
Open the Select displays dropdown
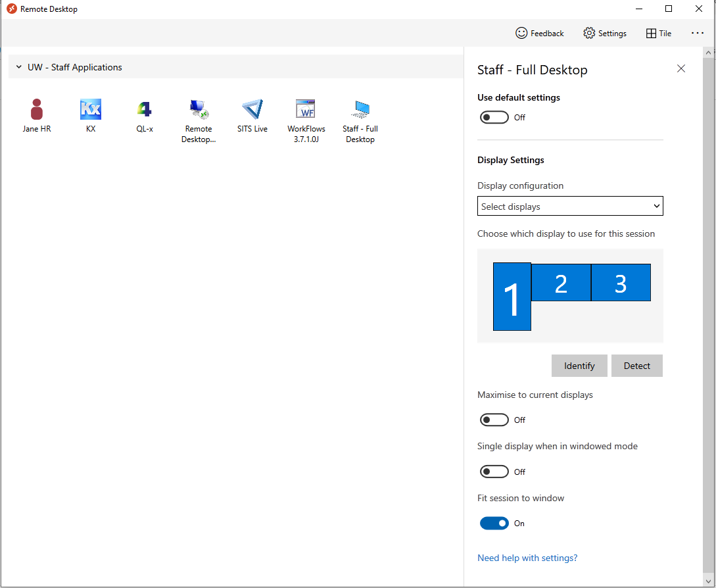pos(570,206)
